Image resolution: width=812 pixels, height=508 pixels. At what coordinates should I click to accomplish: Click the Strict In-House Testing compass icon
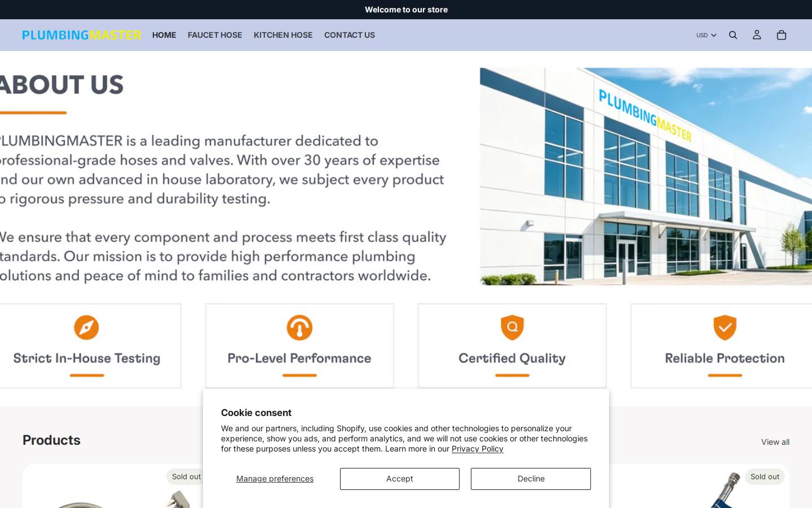click(x=86, y=327)
